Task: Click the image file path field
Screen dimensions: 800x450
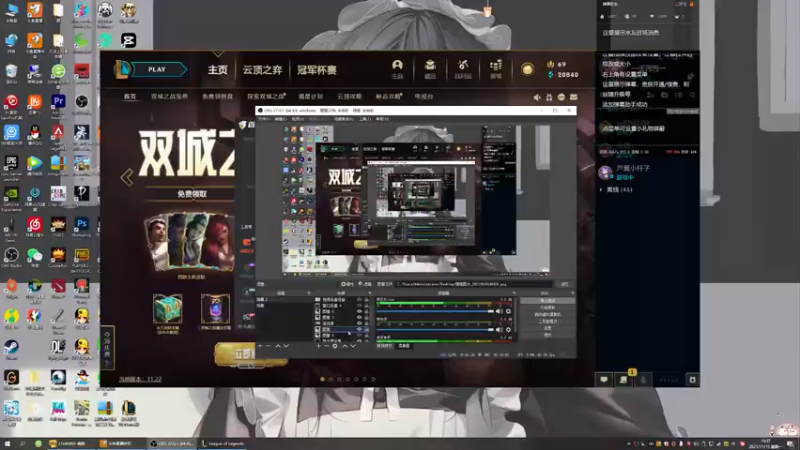Action: (474, 284)
